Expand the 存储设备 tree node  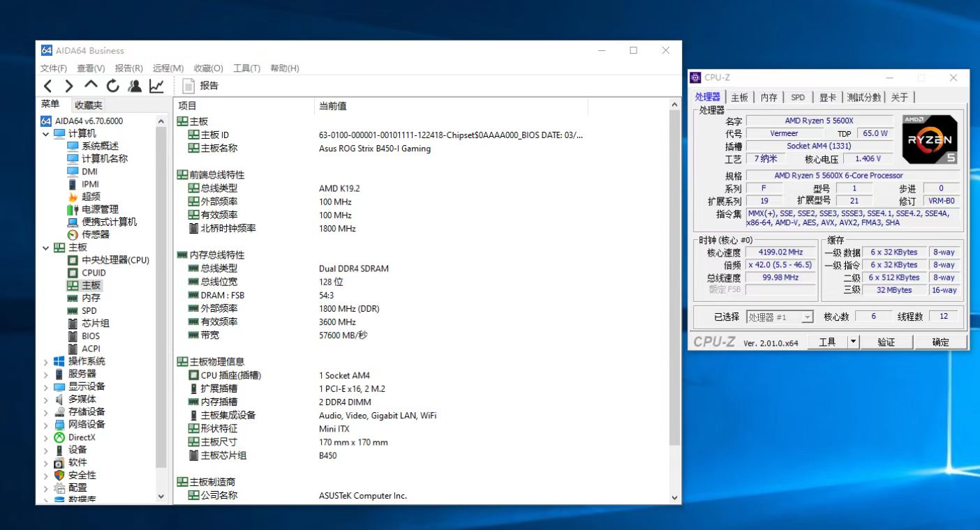[x=46, y=412]
